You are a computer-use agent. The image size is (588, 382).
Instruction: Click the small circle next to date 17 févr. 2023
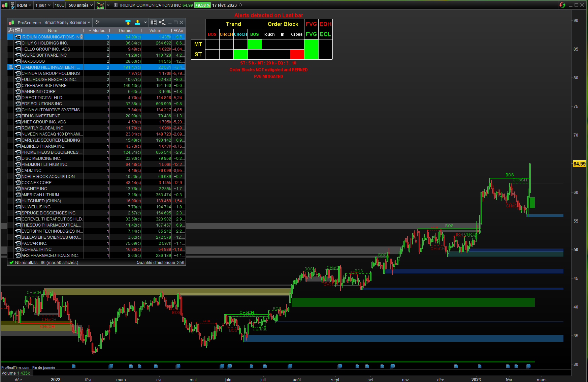(x=240, y=5)
